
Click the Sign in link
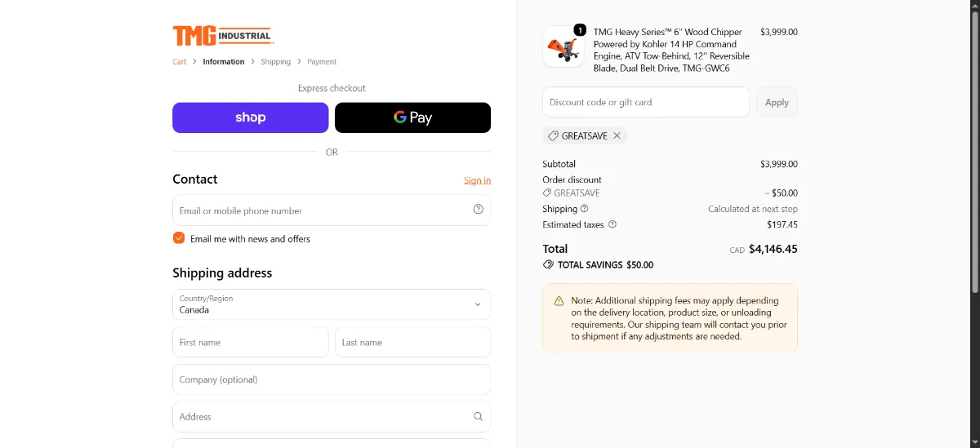point(477,180)
